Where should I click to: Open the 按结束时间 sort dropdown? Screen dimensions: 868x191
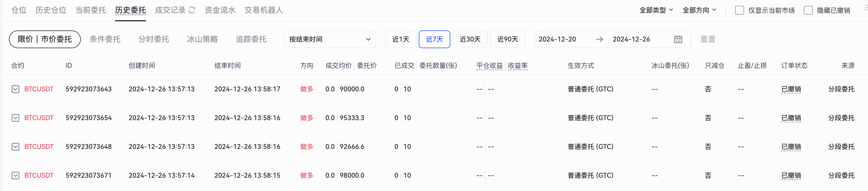coord(329,40)
